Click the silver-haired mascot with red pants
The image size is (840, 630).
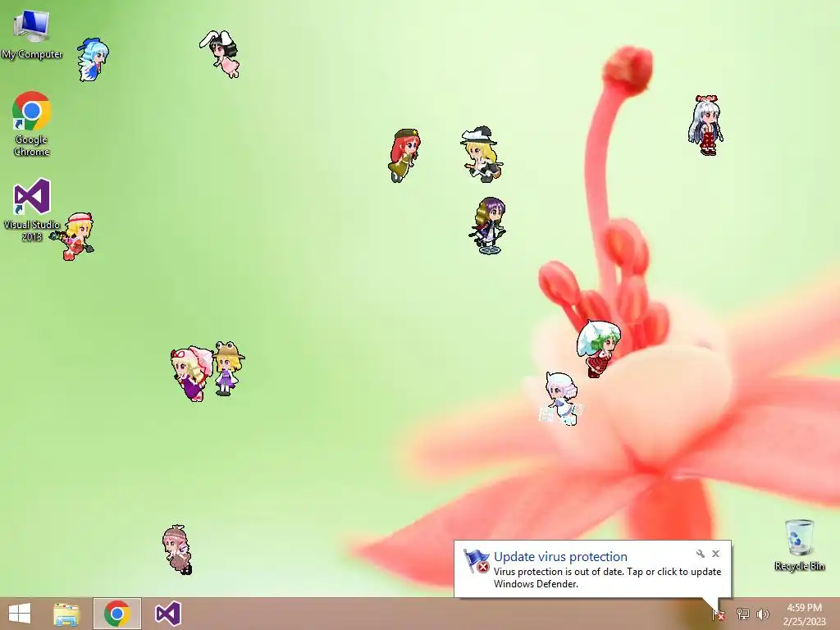[x=706, y=126]
